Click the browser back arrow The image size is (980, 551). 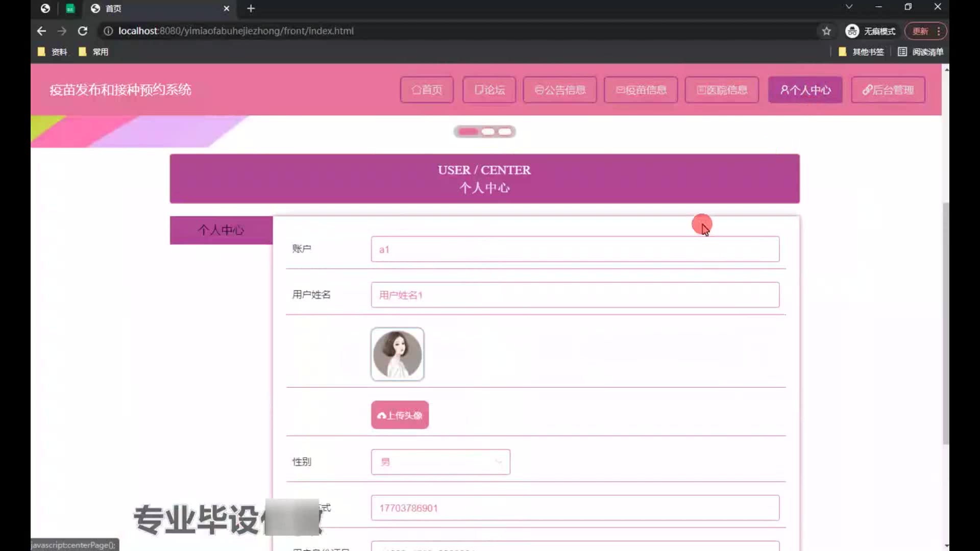41,31
